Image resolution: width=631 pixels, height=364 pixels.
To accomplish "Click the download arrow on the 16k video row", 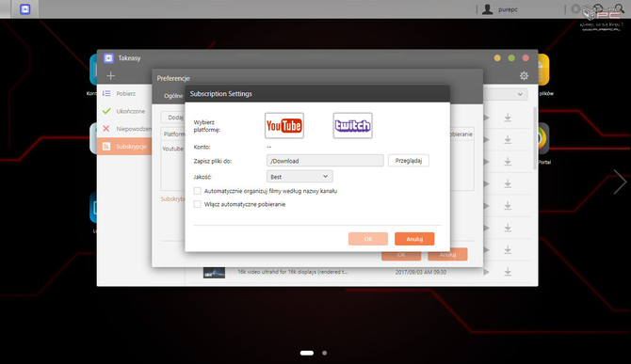I will tap(508, 272).
